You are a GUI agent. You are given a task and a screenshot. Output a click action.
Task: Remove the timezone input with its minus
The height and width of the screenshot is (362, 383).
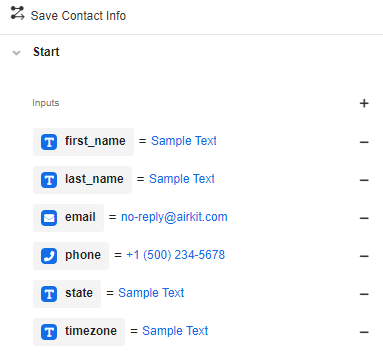click(364, 332)
